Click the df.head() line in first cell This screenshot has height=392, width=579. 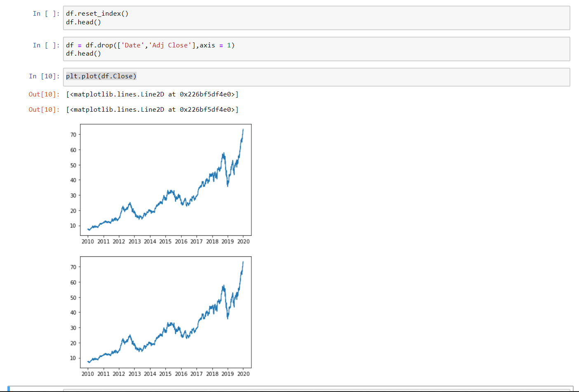click(x=83, y=22)
